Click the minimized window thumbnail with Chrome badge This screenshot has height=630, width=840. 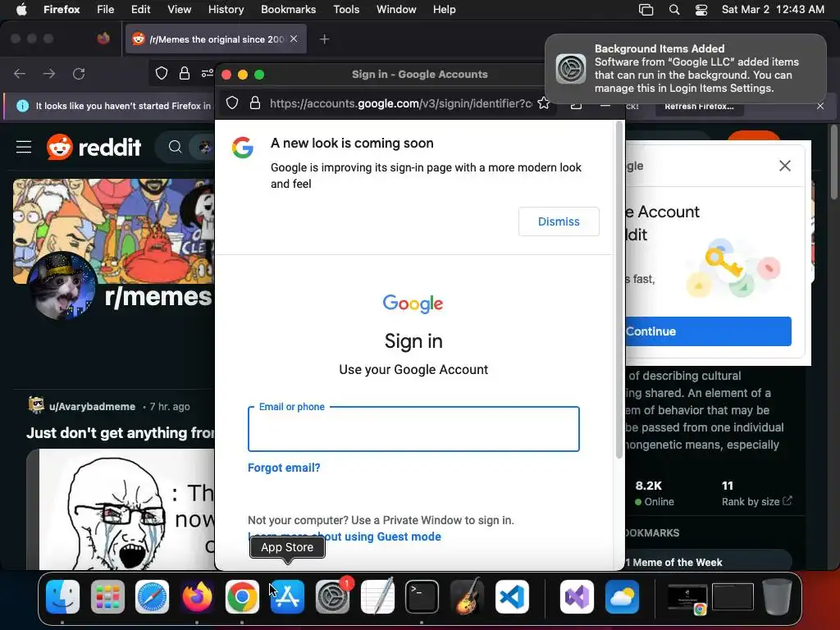click(x=687, y=598)
